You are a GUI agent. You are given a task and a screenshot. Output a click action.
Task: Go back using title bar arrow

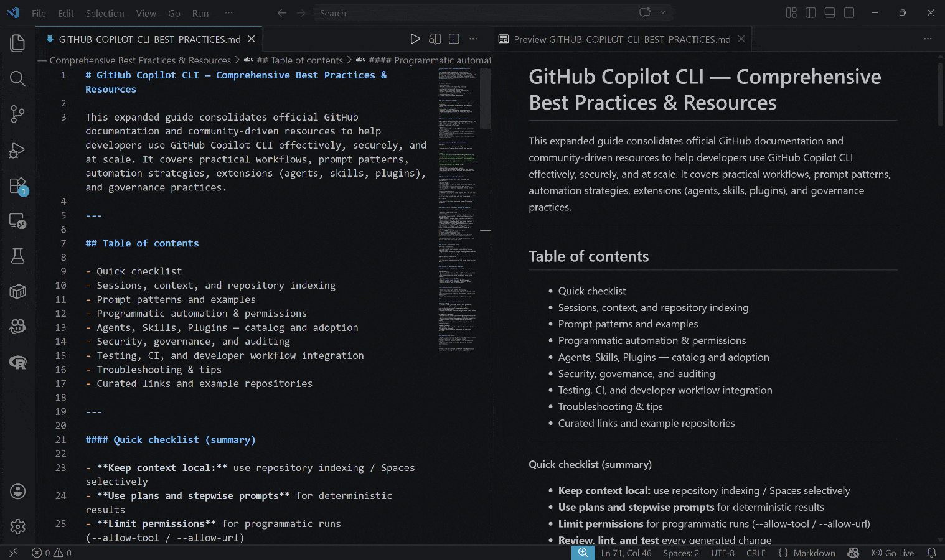point(281,13)
